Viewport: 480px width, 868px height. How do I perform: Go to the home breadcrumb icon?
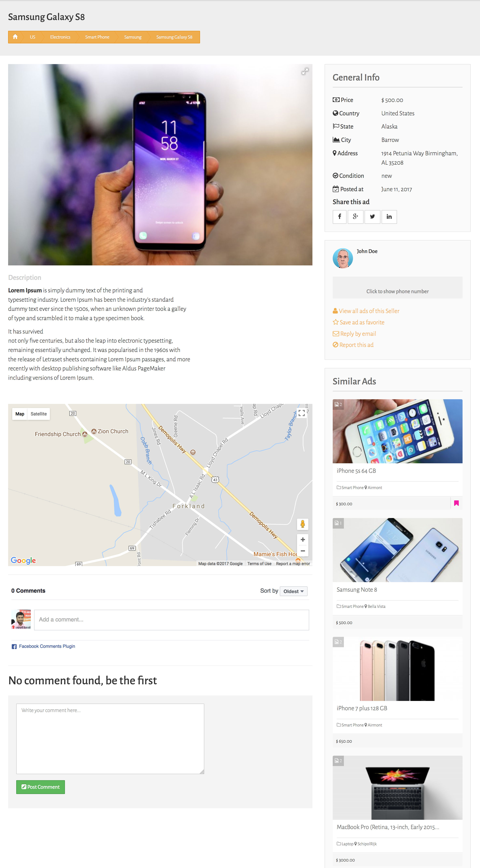click(x=15, y=37)
